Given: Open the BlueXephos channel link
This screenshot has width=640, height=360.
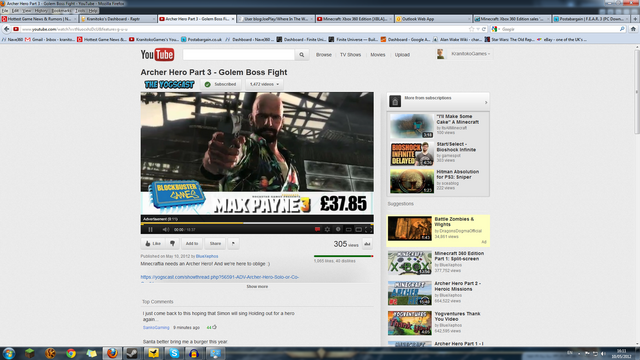Looking at the screenshot, I should [207, 256].
